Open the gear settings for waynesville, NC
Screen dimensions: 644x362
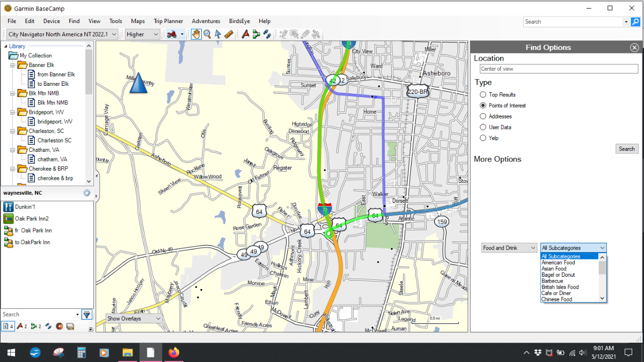click(x=87, y=193)
